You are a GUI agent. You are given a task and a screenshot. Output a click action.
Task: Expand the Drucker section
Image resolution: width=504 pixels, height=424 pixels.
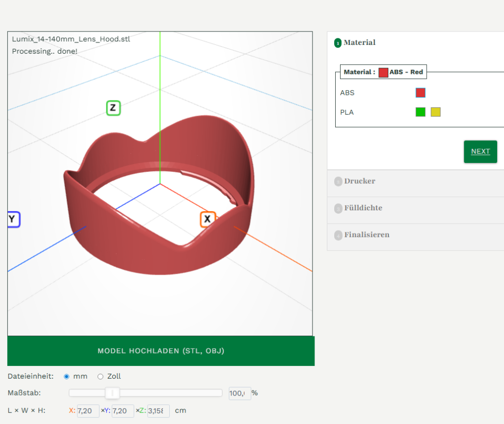point(359,181)
